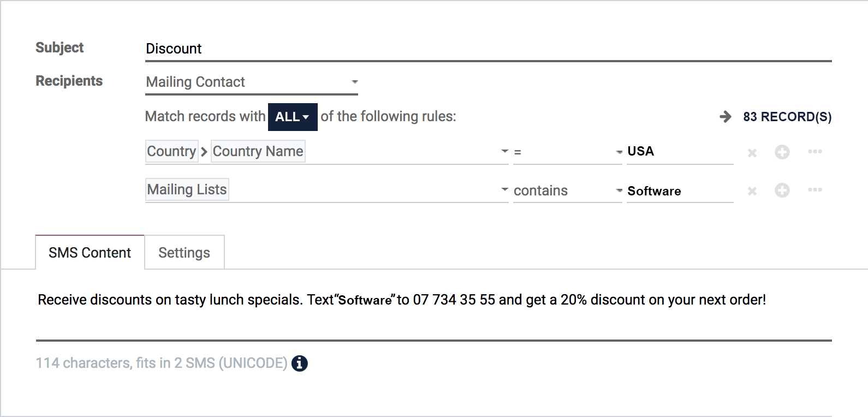Open ellipsis options on Mailing Lists row
The image size is (868, 417).
(x=815, y=190)
